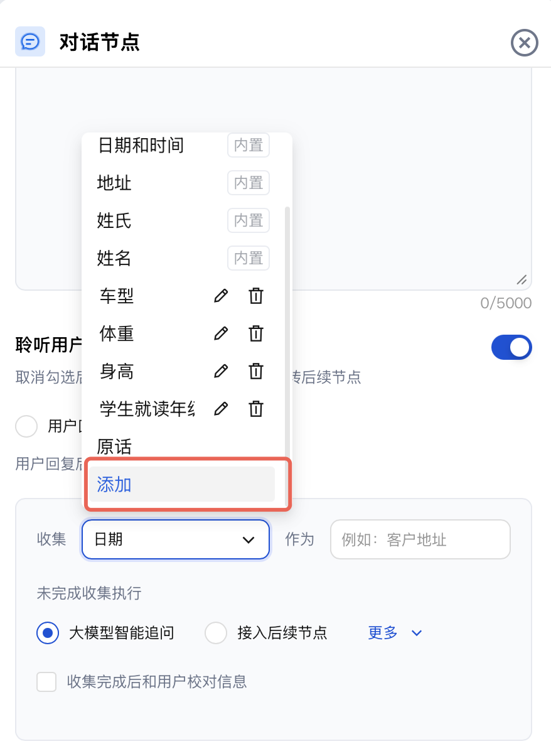551x756 pixels.
Task: Click the 例如：客户地址 input field
Action: click(x=420, y=539)
